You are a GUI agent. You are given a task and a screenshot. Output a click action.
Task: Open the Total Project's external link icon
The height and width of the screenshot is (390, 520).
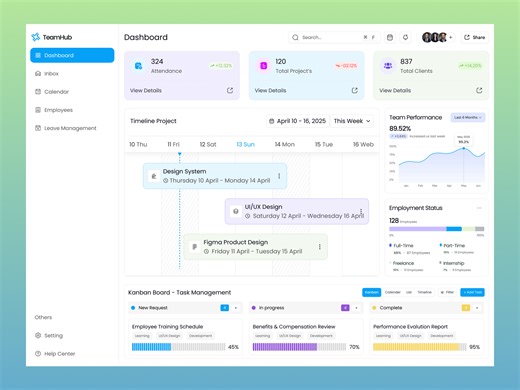355,90
